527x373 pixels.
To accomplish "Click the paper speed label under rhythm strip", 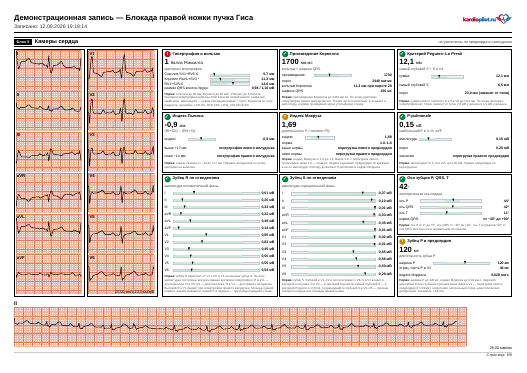I will click(x=501, y=348).
